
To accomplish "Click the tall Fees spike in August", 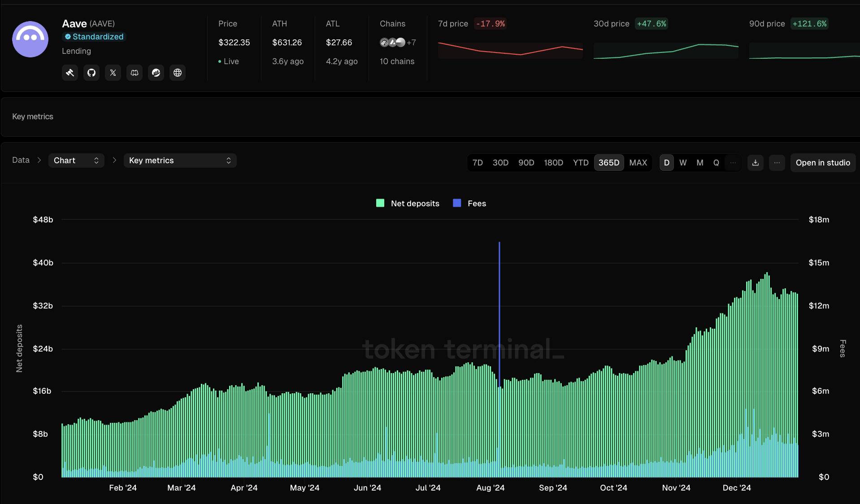I will [x=499, y=314].
